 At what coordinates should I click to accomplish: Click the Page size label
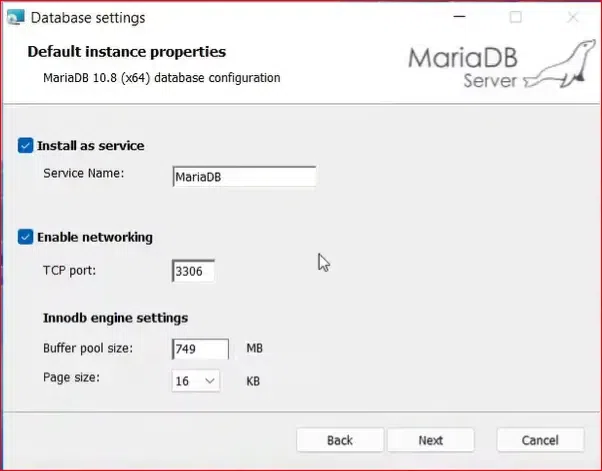tap(71, 377)
